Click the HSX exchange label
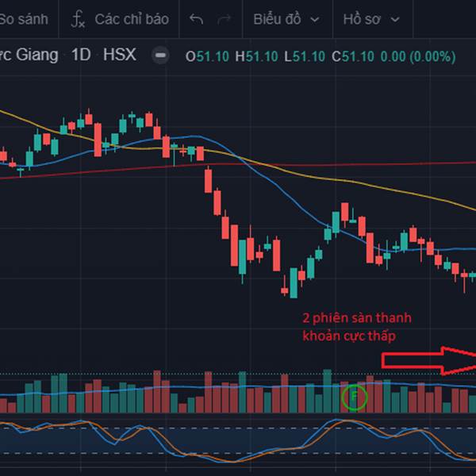 [120, 55]
